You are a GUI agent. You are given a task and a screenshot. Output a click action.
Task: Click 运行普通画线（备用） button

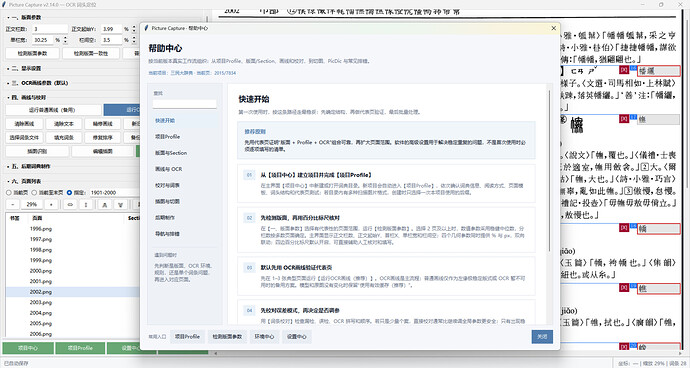(53, 110)
